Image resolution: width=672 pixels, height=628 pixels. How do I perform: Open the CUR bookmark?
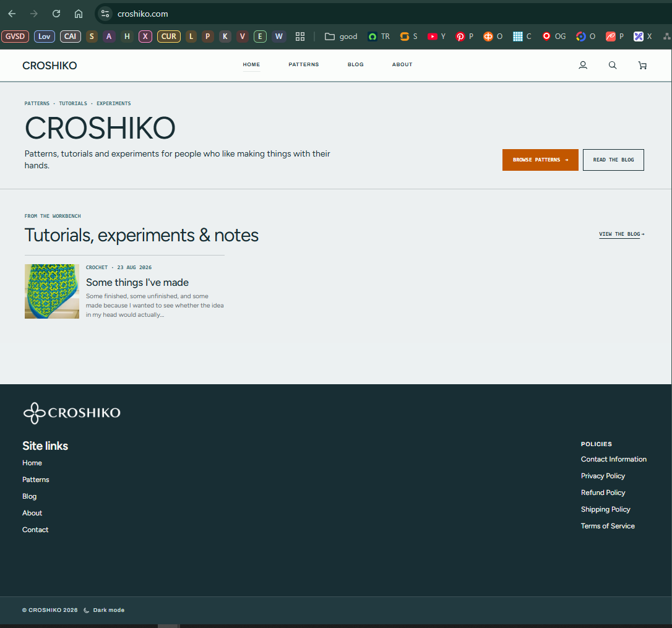pos(169,37)
